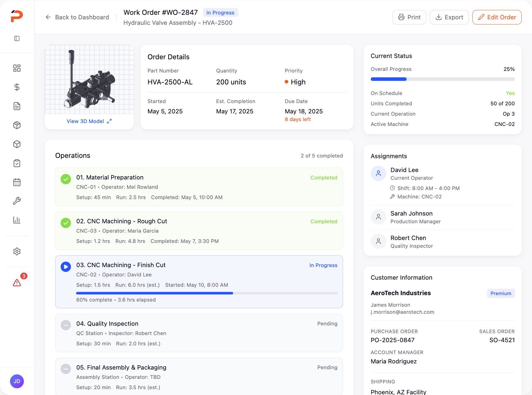Open the View 3D Model link
Viewport: 532px width, 395px height.
(x=89, y=121)
